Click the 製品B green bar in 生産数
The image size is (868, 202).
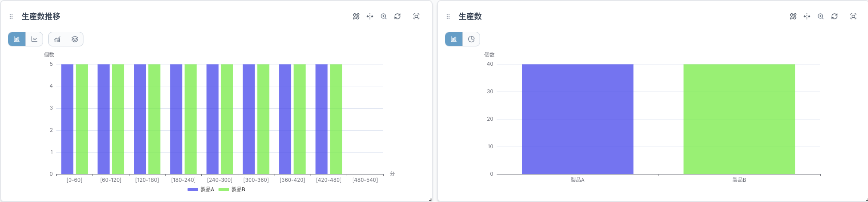[x=739, y=119]
